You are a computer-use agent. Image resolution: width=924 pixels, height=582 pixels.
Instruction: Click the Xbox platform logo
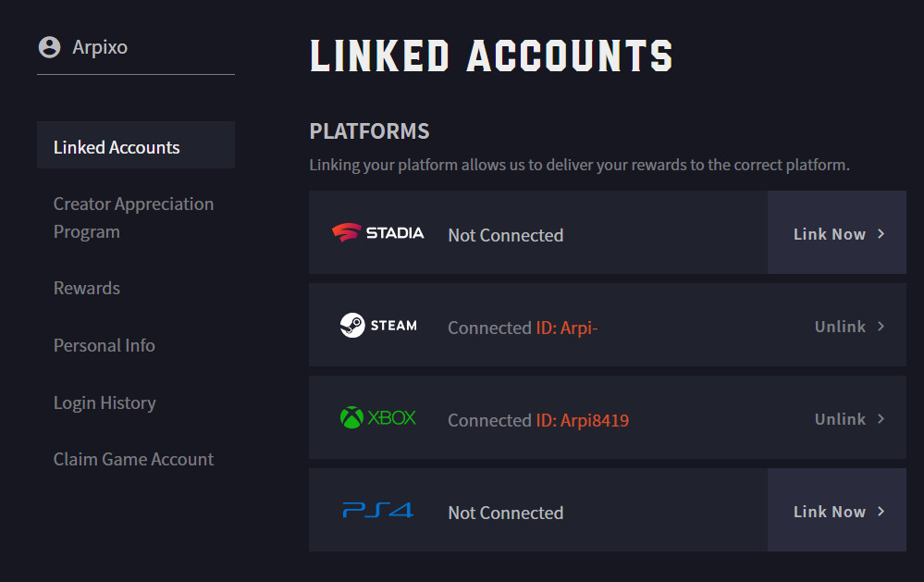[378, 418]
